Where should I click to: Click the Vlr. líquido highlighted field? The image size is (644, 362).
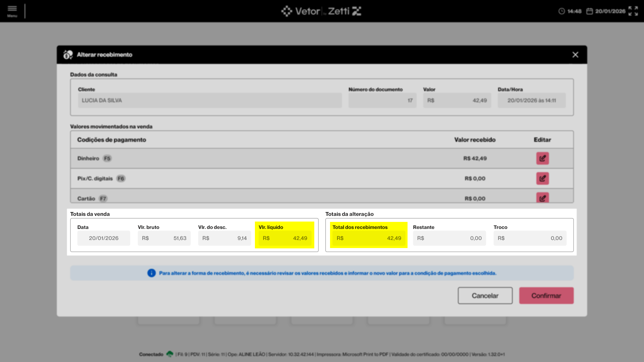tap(285, 238)
